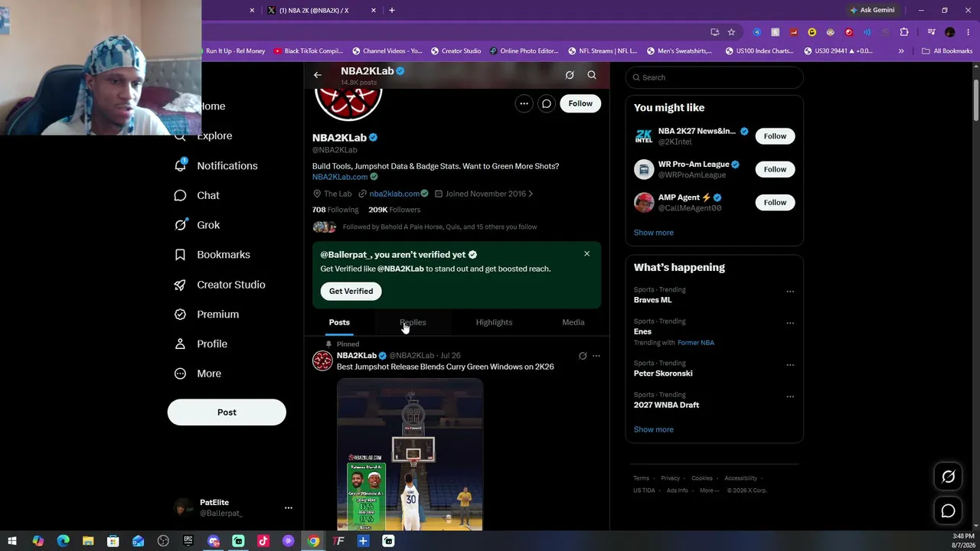The height and width of the screenshot is (551, 980).
Task: Open the Windows Start menu
Action: pos(12,541)
